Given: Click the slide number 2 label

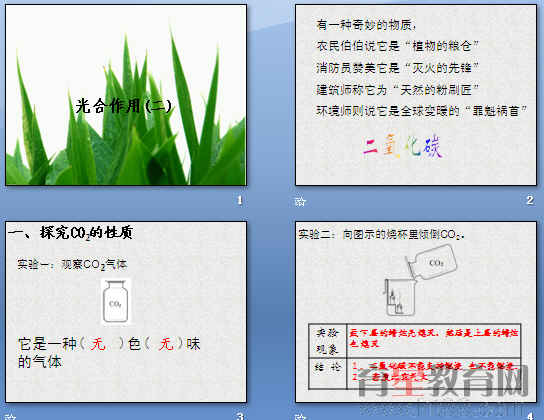Looking at the screenshot, I should (x=529, y=200).
